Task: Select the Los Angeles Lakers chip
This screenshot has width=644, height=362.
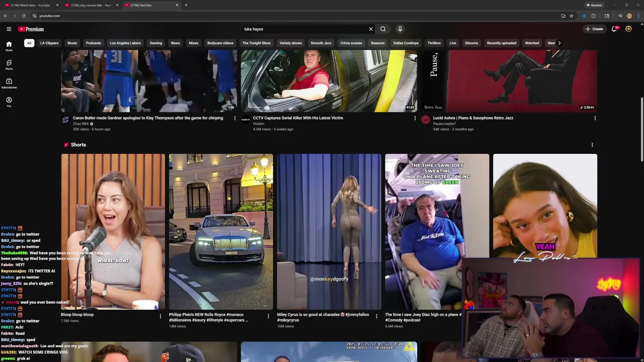Action: 125,43
